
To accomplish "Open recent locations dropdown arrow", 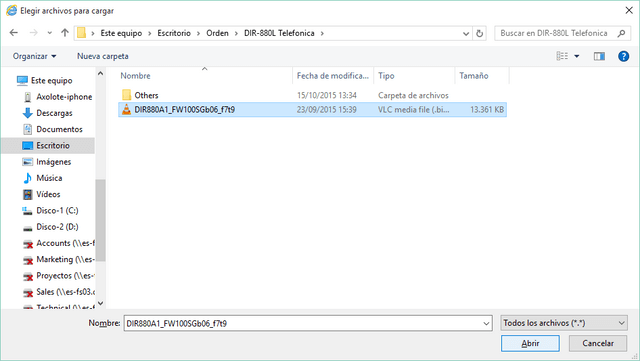I will pos(49,33).
